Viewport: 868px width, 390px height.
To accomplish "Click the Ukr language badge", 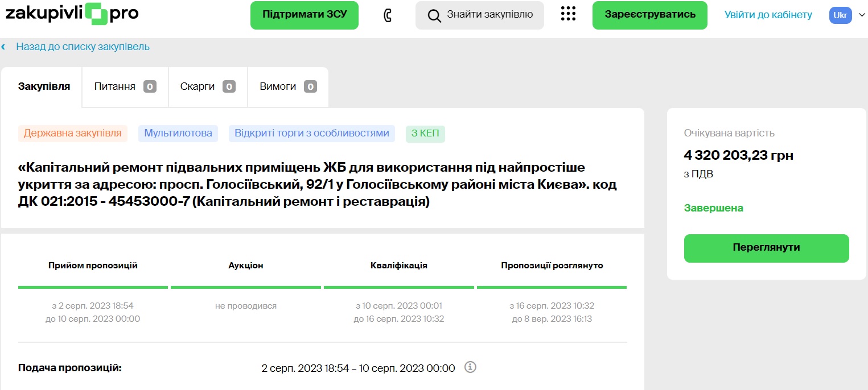I will tap(840, 15).
